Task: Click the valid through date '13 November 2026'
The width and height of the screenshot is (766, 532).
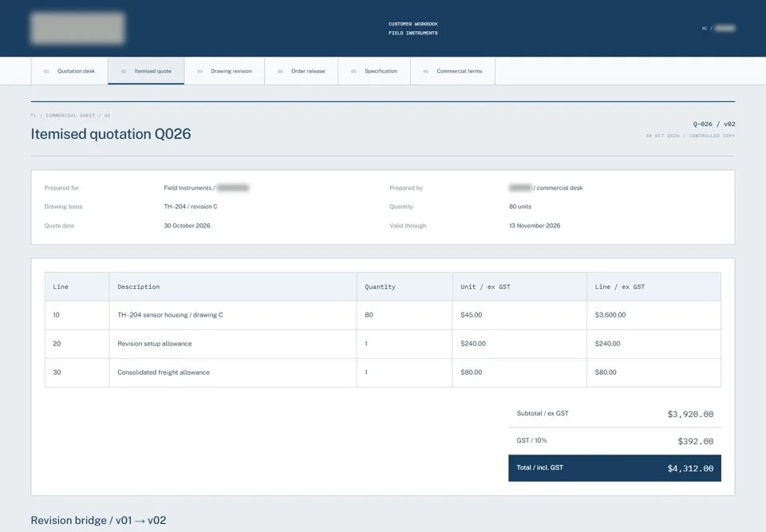Action: point(535,226)
